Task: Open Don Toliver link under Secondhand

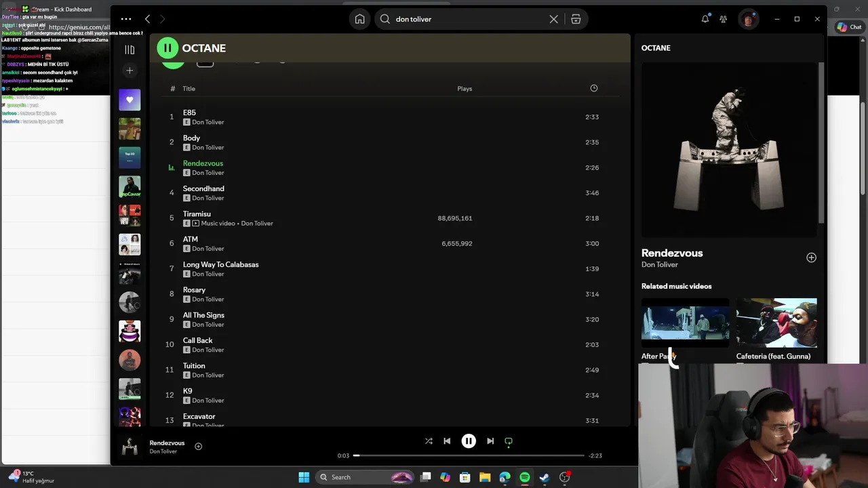Action: (208, 198)
